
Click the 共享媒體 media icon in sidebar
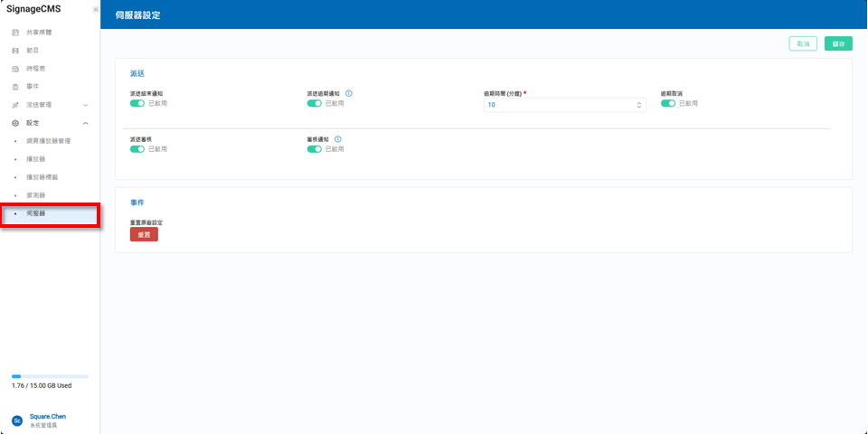coord(15,33)
